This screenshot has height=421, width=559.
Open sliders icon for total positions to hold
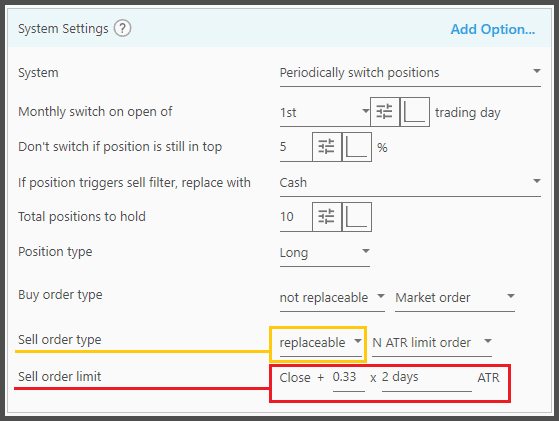coord(327,217)
